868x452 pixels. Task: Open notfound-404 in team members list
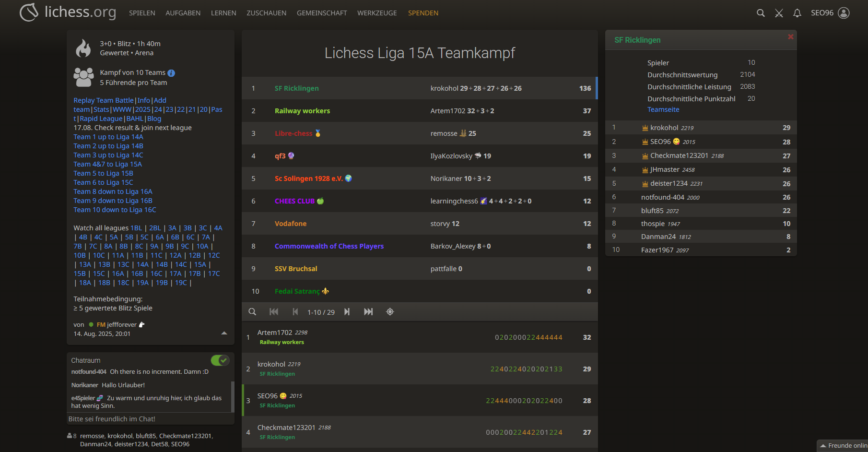[701, 197]
